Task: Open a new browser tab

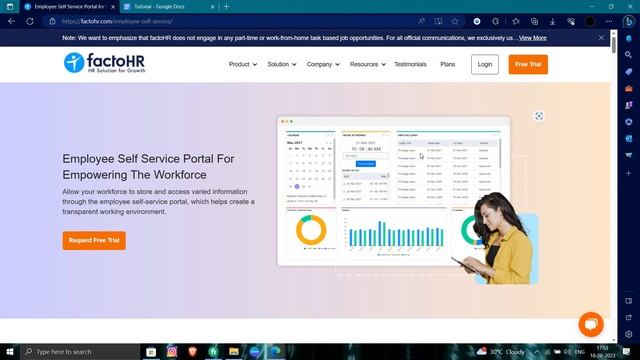Action: 227,7
